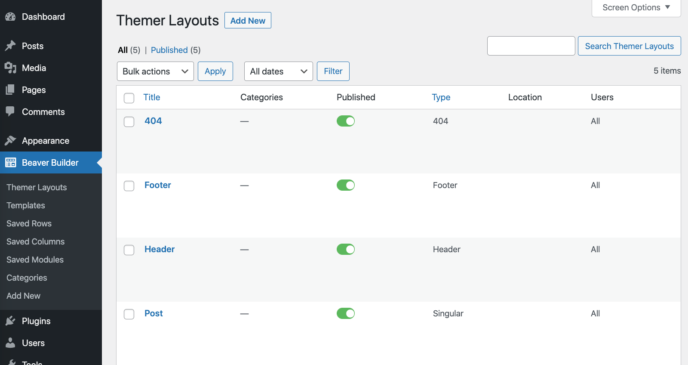This screenshot has height=365, width=688.
Task: Open the Post layout link
Action: pos(154,313)
